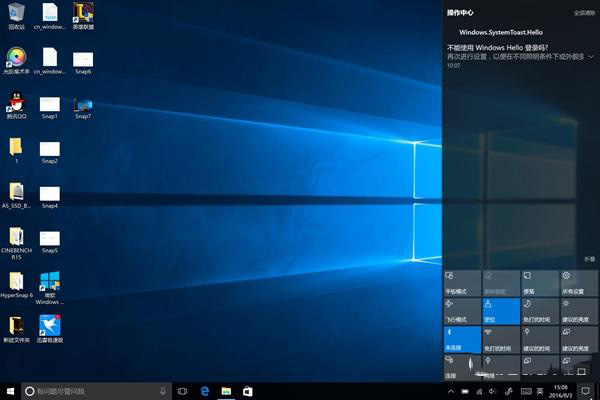The width and height of the screenshot is (600, 400).
Task: Open the touch keyboard tray icon
Action: point(526,391)
